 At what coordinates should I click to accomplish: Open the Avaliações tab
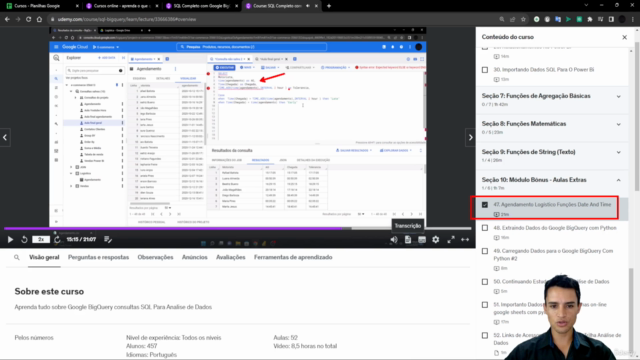[231, 258]
